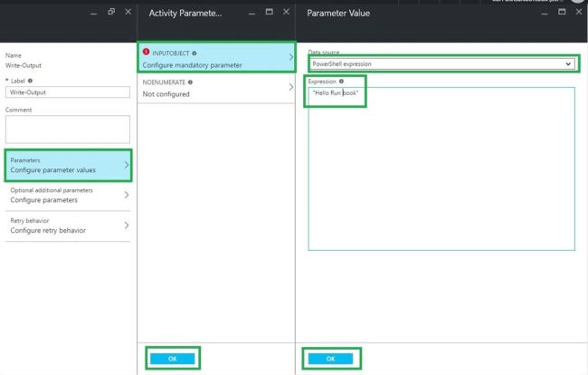Close the Write-Output activity blade

pyautogui.click(x=128, y=12)
